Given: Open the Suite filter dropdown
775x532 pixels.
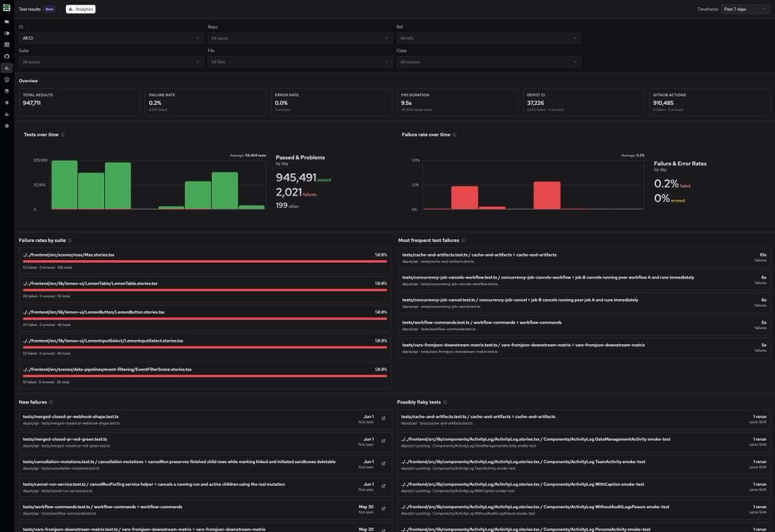Looking at the screenshot, I should 112,62.
